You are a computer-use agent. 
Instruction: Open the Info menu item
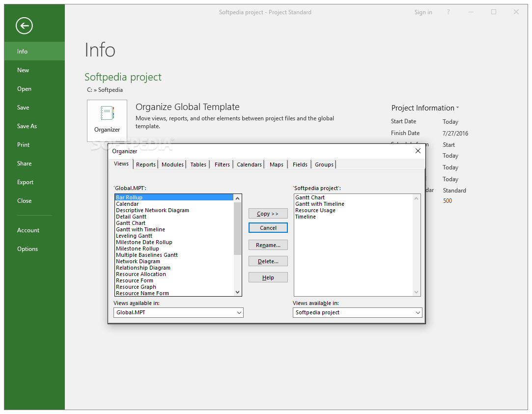34,51
